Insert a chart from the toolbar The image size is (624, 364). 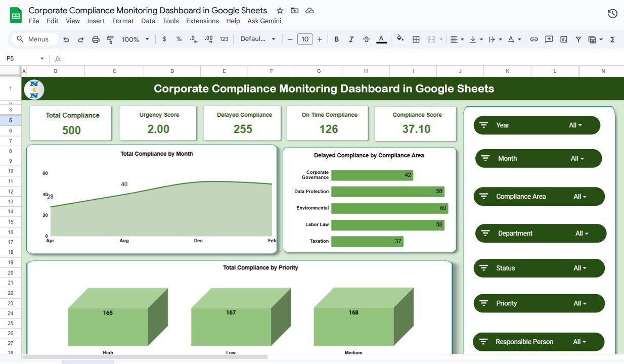(563, 39)
